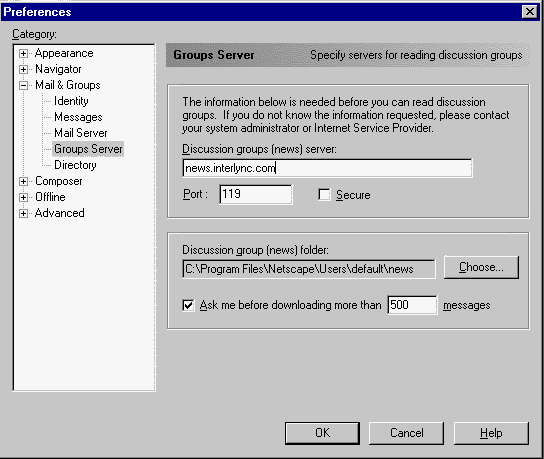Collapse the Mail & Groups category
544x459 pixels.
(x=23, y=85)
